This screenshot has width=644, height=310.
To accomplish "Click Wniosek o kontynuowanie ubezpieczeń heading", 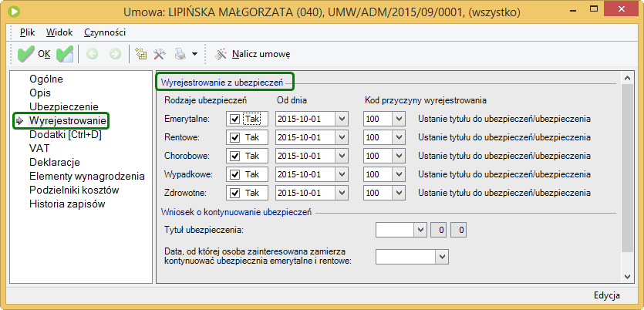I will pyautogui.click(x=236, y=212).
